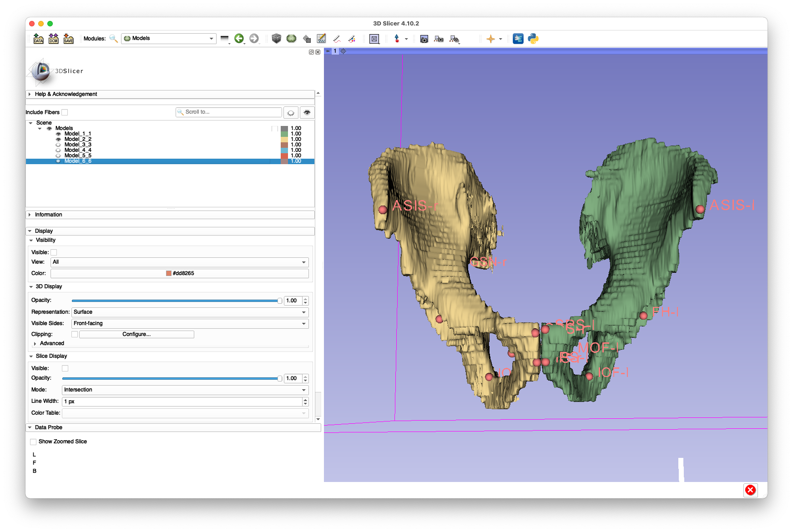Open the Modules selector showing Models
This screenshot has height=532, width=793.
click(x=168, y=39)
